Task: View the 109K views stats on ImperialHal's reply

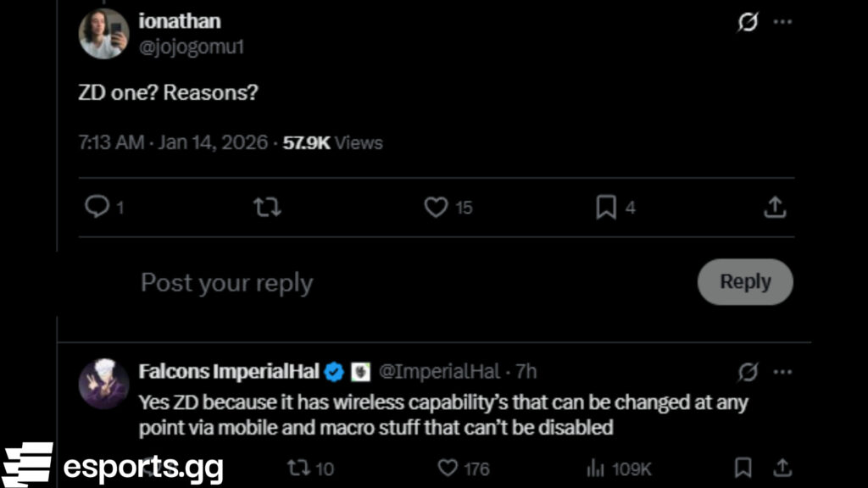Action: [x=619, y=468]
